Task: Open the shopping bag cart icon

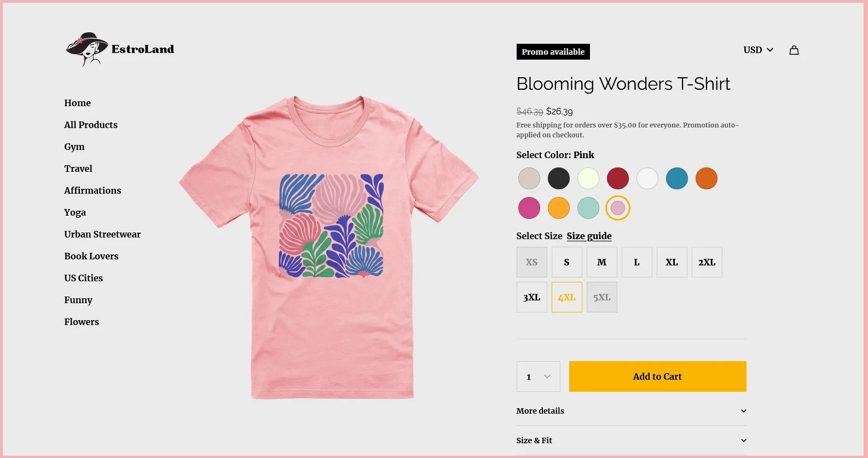Action: 794,50
